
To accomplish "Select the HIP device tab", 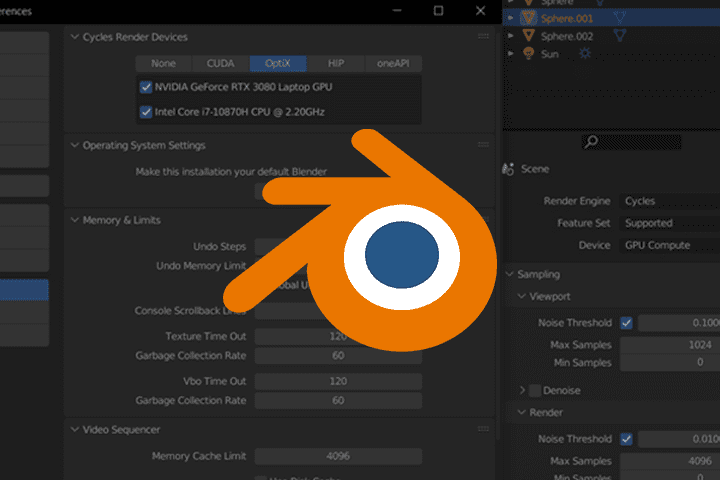I will click(x=336, y=63).
